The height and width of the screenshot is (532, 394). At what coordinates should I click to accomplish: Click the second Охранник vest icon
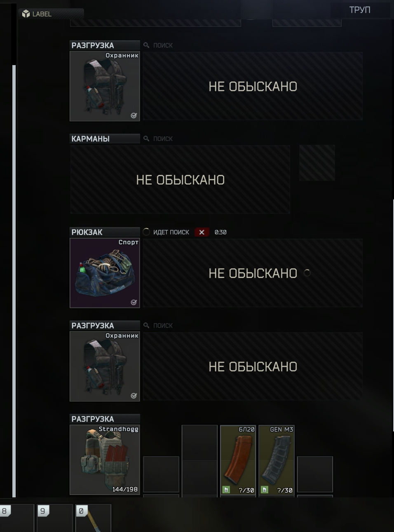click(105, 366)
